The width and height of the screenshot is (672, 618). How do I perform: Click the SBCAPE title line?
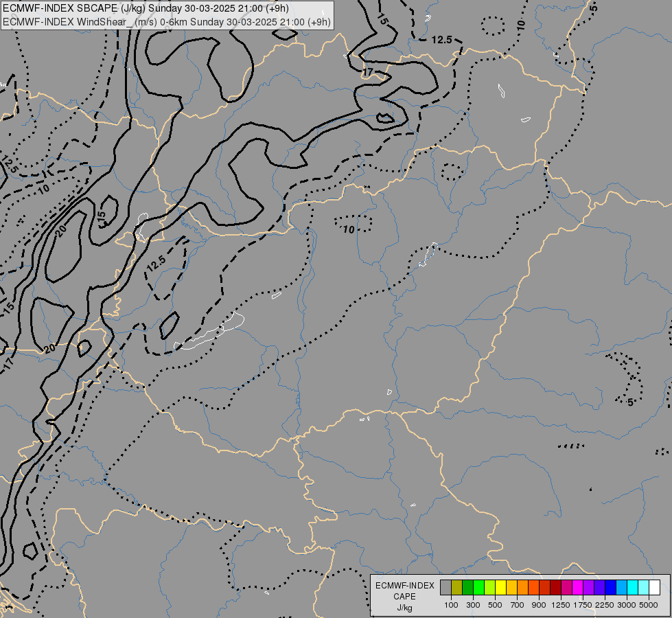tap(146, 8)
